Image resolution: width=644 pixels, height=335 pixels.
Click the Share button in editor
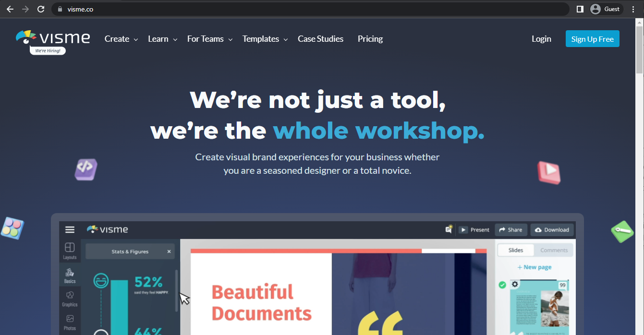tap(511, 230)
